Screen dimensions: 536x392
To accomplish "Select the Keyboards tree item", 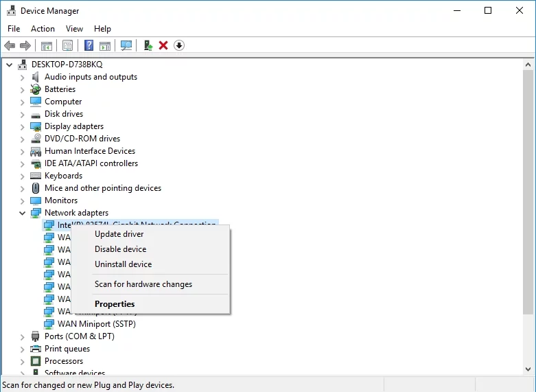I will 63,176.
